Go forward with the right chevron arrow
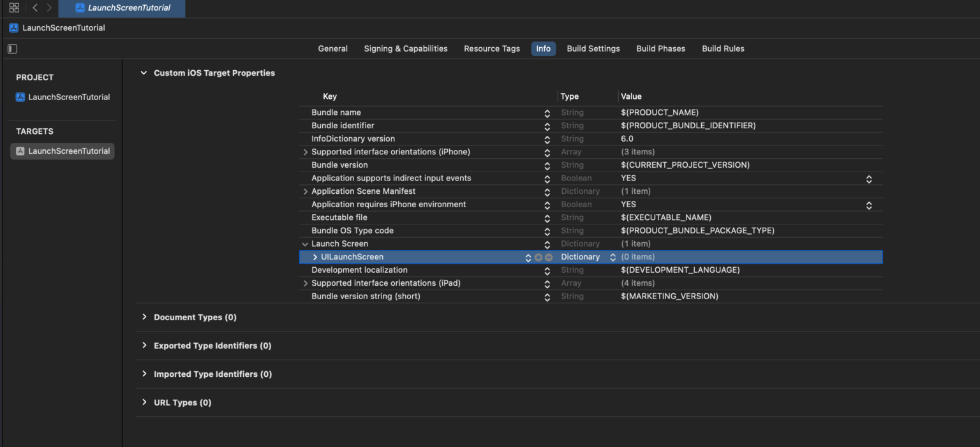Viewport: 980px width, 447px height. pyautogui.click(x=49, y=8)
